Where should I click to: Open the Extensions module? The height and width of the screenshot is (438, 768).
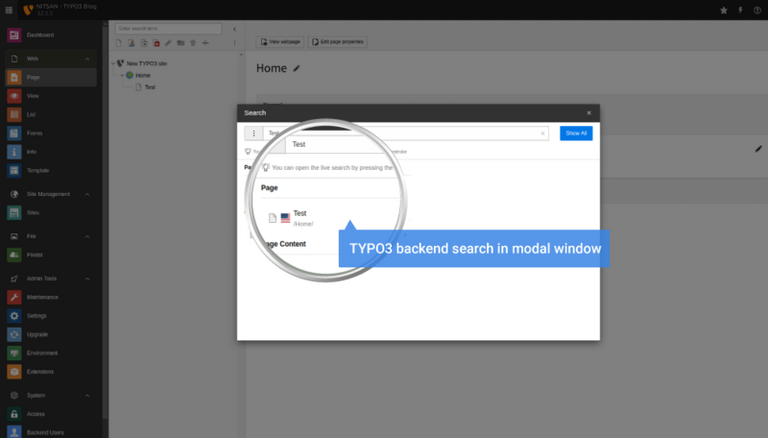[x=50, y=371]
